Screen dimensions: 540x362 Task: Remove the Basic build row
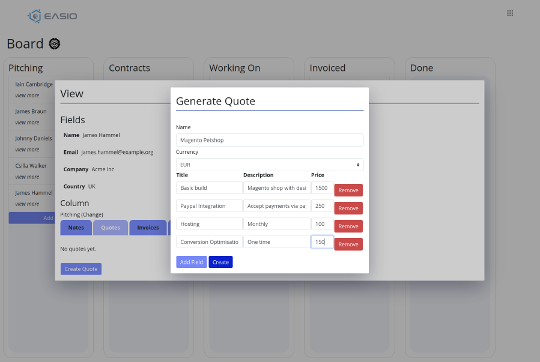pyautogui.click(x=348, y=190)
